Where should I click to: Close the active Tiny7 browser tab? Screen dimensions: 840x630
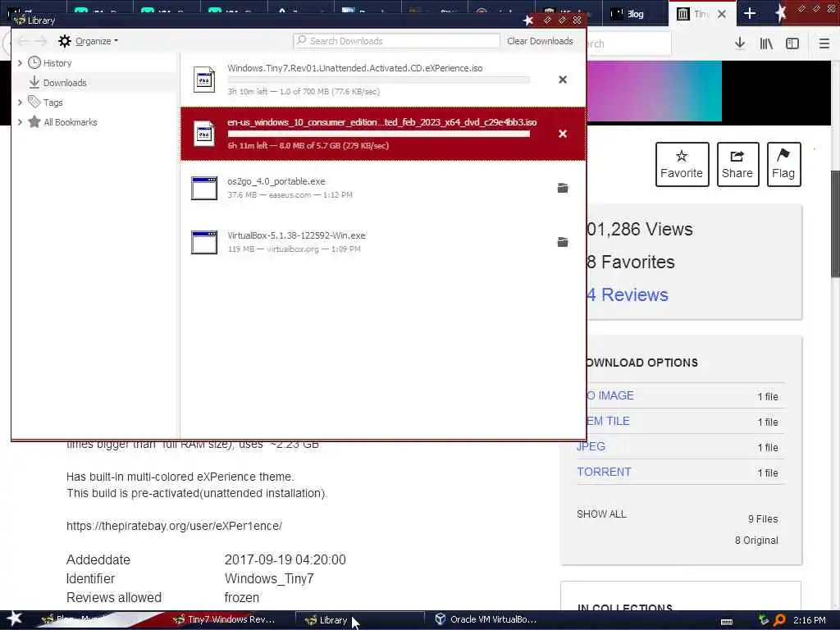pos(722,14)
